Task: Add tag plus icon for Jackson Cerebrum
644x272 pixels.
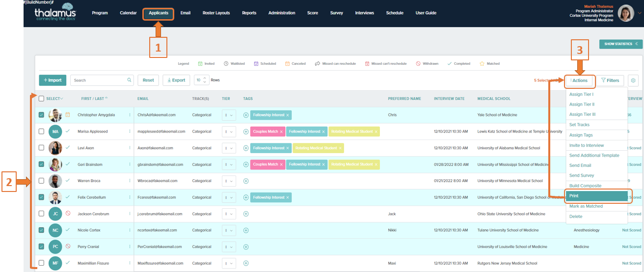Action: click(246, 214)
